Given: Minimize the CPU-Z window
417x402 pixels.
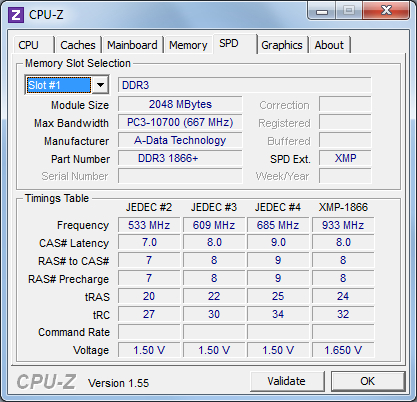Looking at the screenshot, I should click(322, 11).
